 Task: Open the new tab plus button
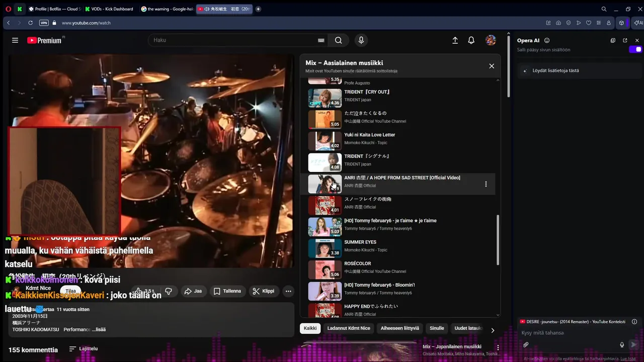(x=258, y=9)
